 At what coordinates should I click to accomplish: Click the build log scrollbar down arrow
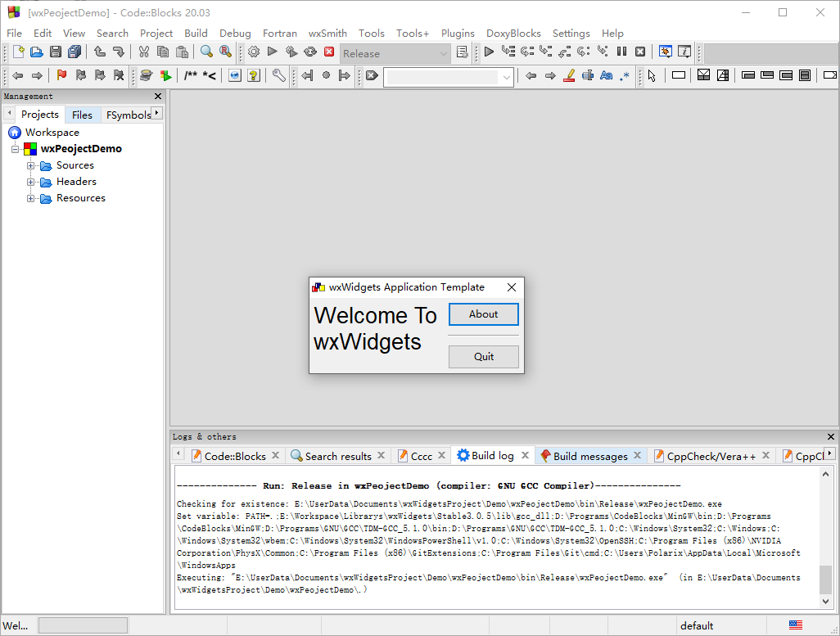point(825,601)
